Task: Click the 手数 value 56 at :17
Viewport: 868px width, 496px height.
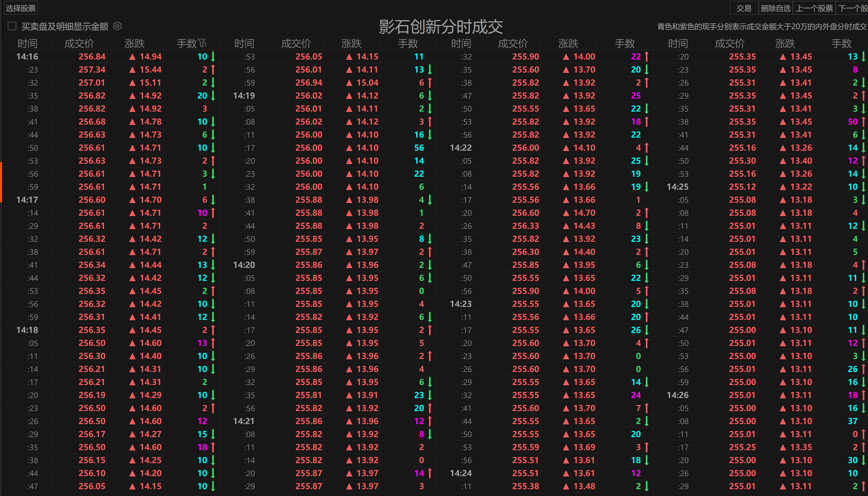Action: click(x=419, y=148)
